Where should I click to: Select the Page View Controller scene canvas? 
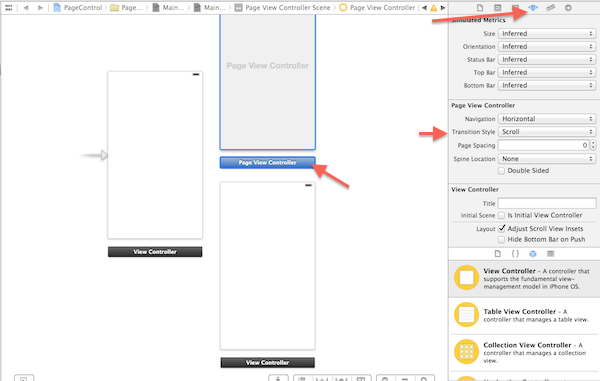point(267,82)
